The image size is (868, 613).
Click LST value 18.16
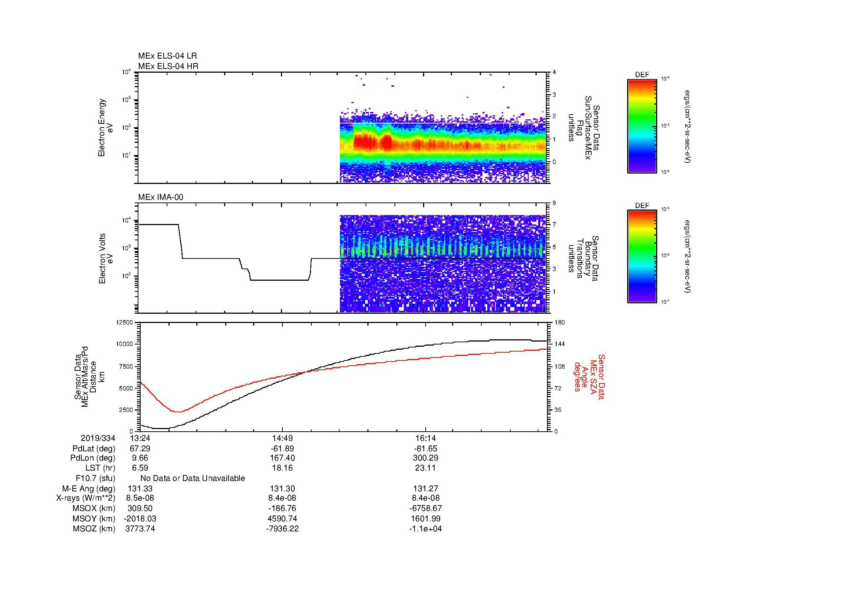(282, 468)
